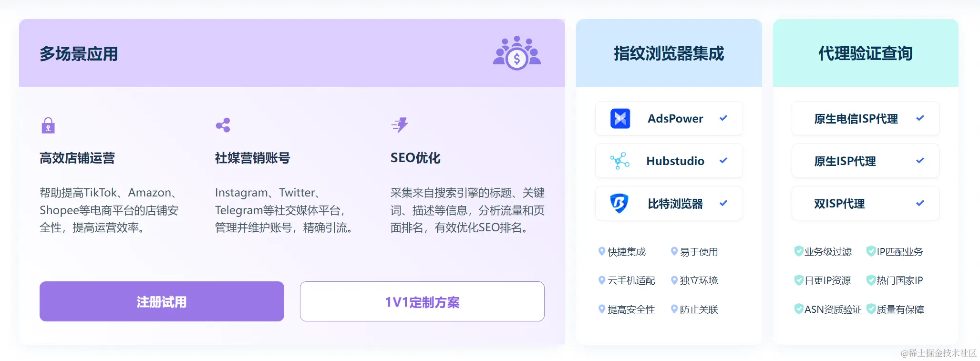Click the shield icon beside 质量有保障

(871, 309)
